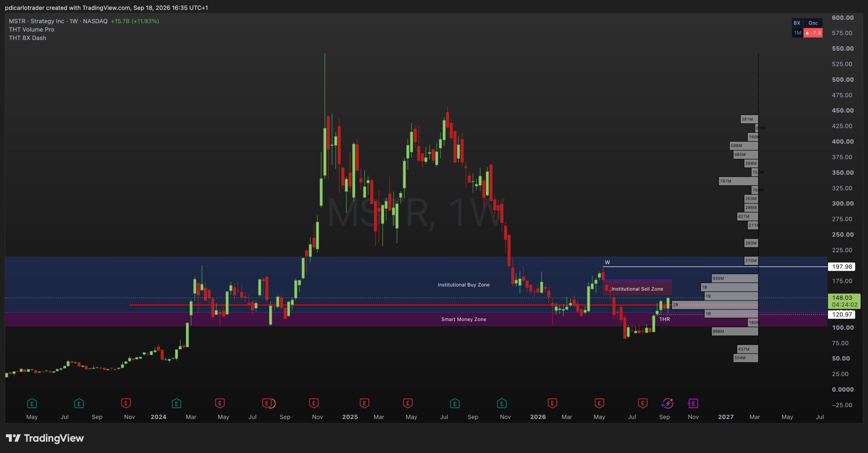Click the 270M volume profile bar label

(x=751, y=261)
